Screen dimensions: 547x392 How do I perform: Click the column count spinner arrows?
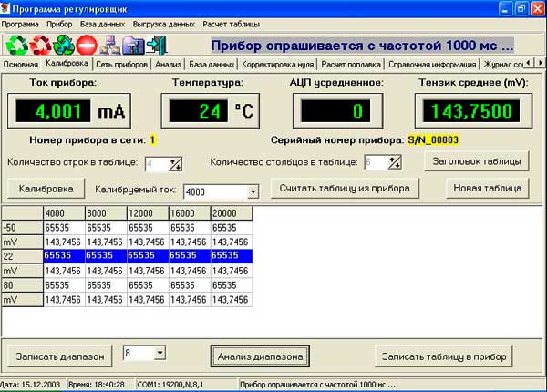point(395,163)
